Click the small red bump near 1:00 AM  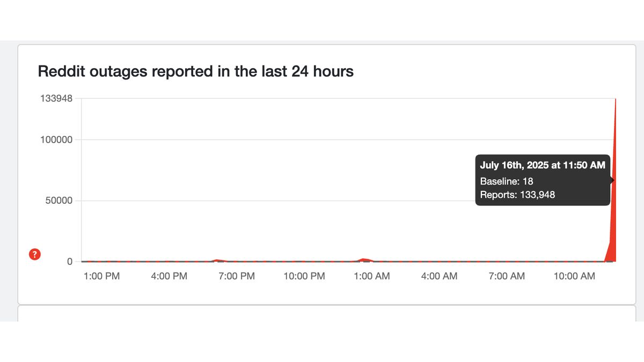[x=364, y=260]
